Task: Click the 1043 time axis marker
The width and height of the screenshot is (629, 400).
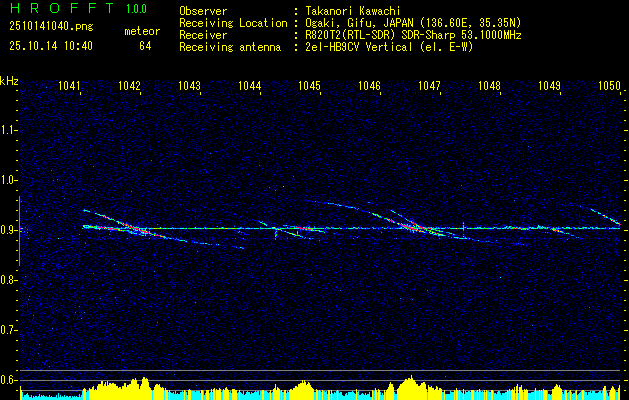Action: (x=190, y=85)
